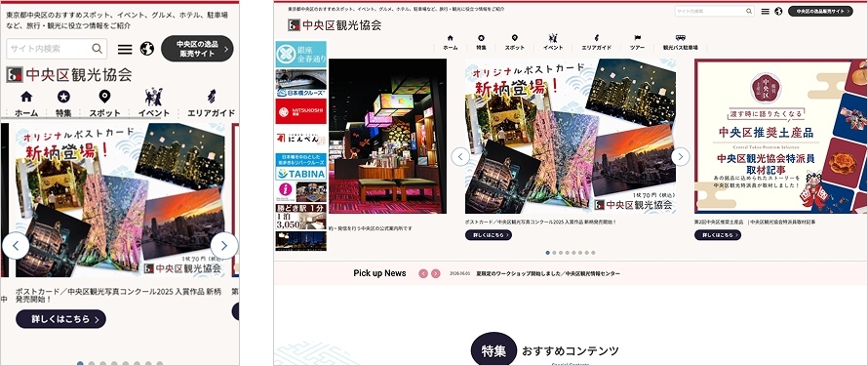Image resolution: width=868 pixels, height=366 pixels.
Task: Tap イベント item in mobile navigation
Action: [x=154, y=103]
